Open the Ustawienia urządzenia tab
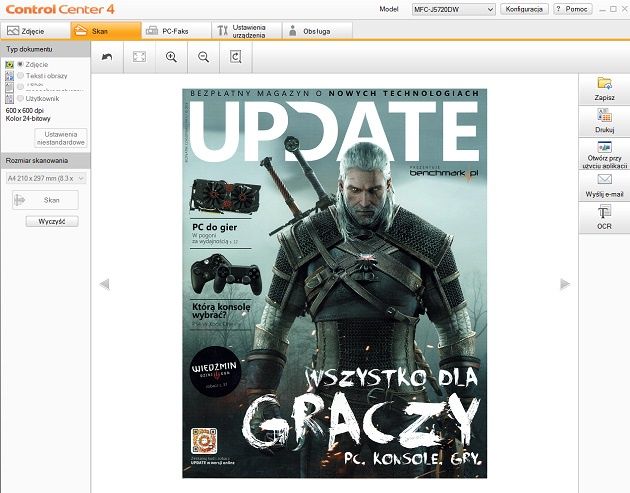The height and width of the screenshot is (493, 630). pyautogui.click(x=247, y=31)
